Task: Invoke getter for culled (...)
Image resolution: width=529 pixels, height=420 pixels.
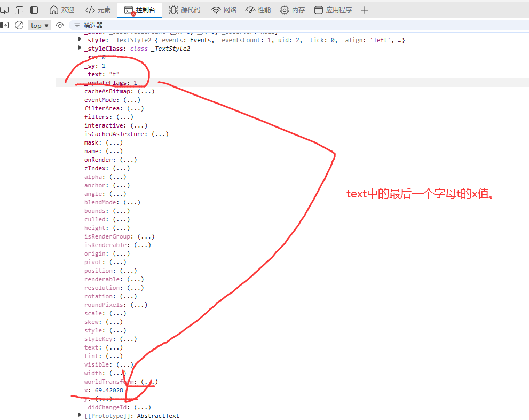Action: click(x=121, y=219)
